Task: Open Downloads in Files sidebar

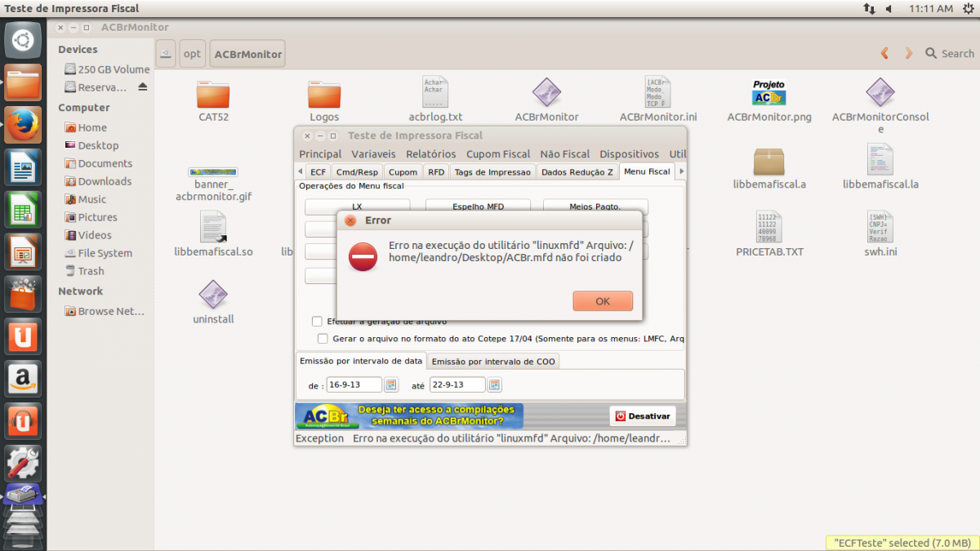Action: coord(105,181)
